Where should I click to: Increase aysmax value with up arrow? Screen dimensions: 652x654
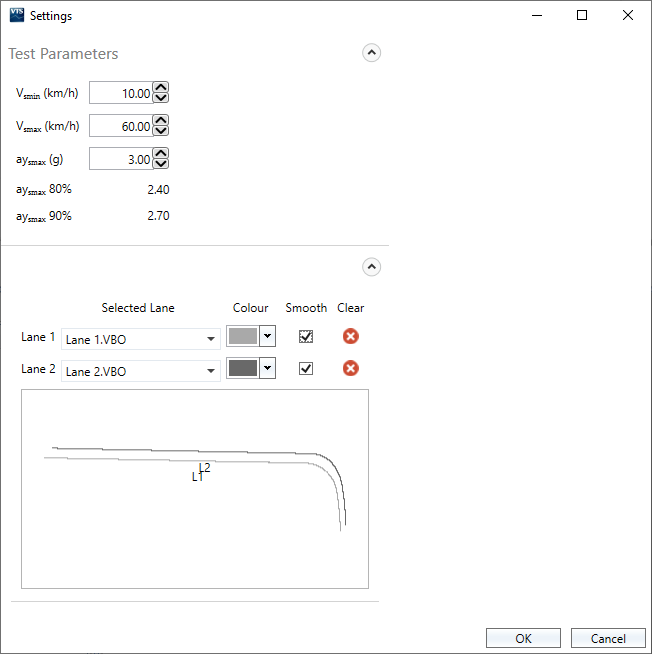click(x=161, y=153)
